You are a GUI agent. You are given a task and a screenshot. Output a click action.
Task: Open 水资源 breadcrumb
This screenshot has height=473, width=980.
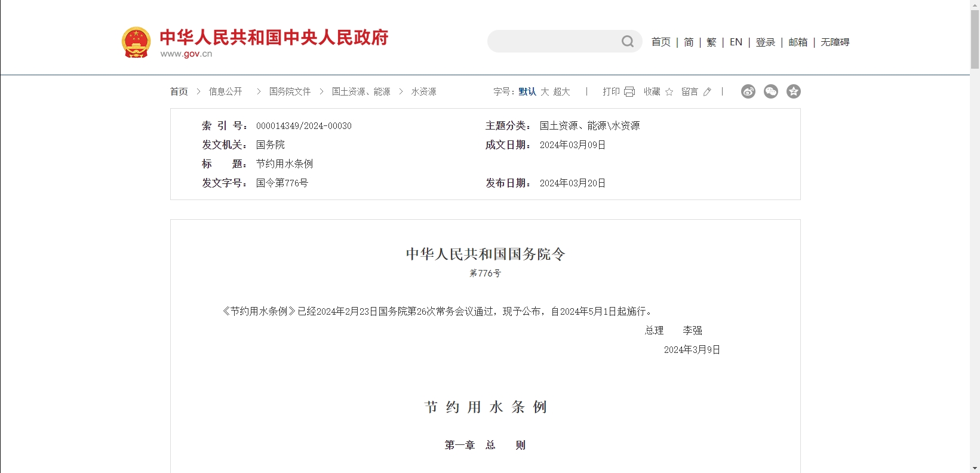[x=423, y=91]
